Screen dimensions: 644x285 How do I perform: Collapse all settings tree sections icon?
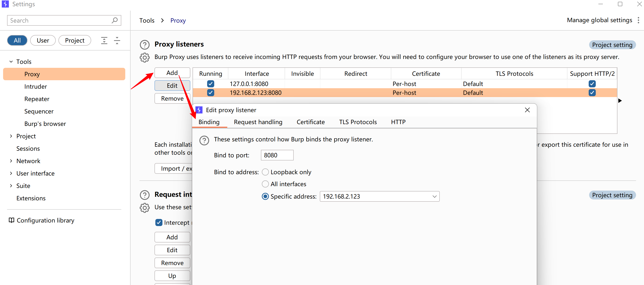(117, 41)
